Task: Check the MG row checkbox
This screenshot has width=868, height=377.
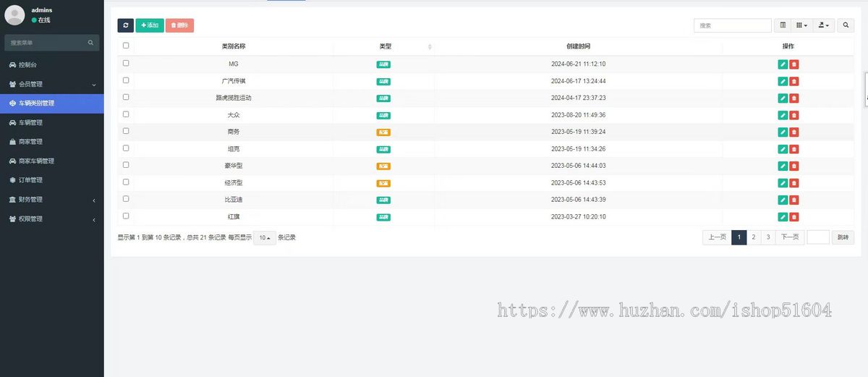Action: 126,63
